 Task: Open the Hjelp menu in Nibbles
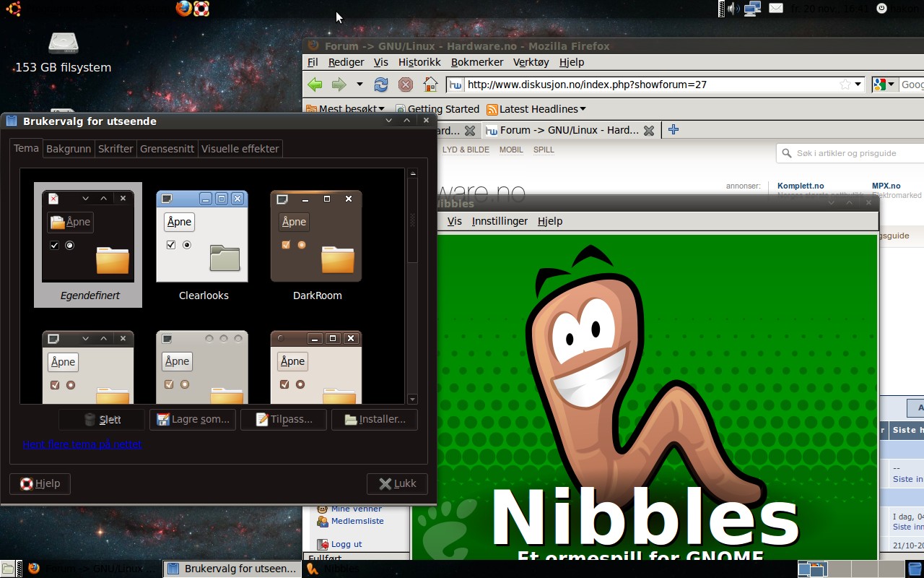coord(550,221)
